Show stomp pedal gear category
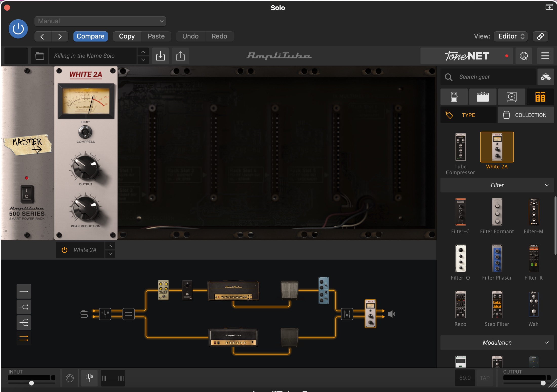This screenshot has width=557, height=392. (454, 97)
